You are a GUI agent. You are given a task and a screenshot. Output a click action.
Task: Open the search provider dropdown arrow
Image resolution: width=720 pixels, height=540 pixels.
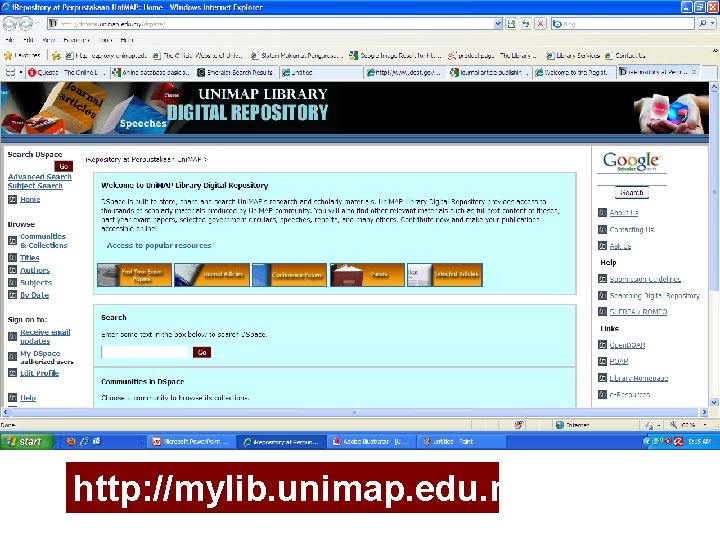(714, 23)
